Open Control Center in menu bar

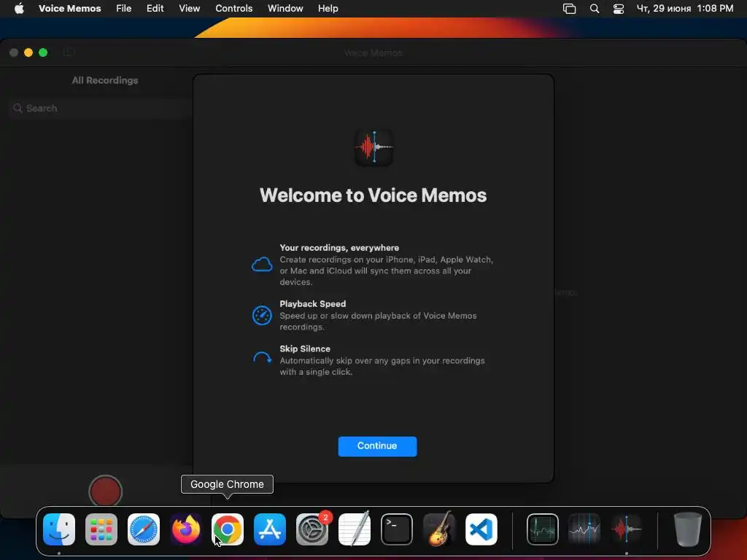tap(619, 9)
